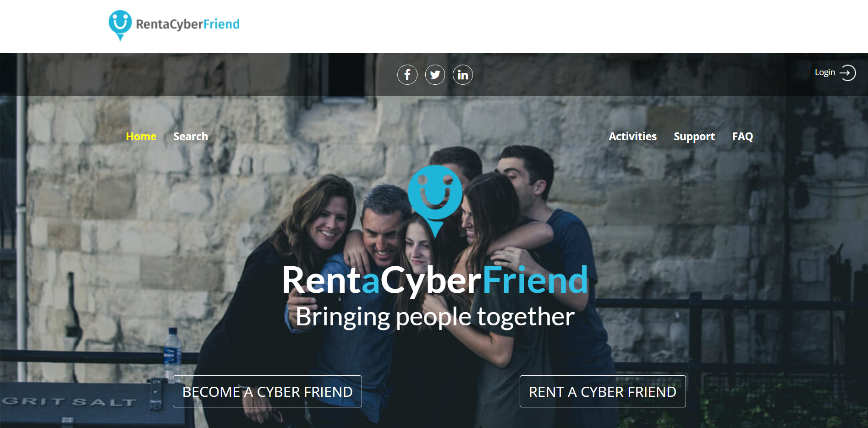Open the Support menu link
The width and height of the screenshot is (868, 428).
point(694,137)
